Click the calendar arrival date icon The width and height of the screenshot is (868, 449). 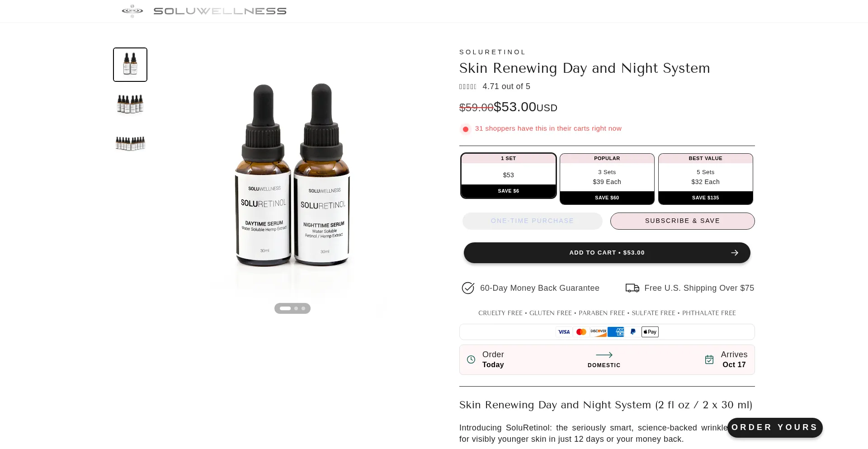(709, 359)
